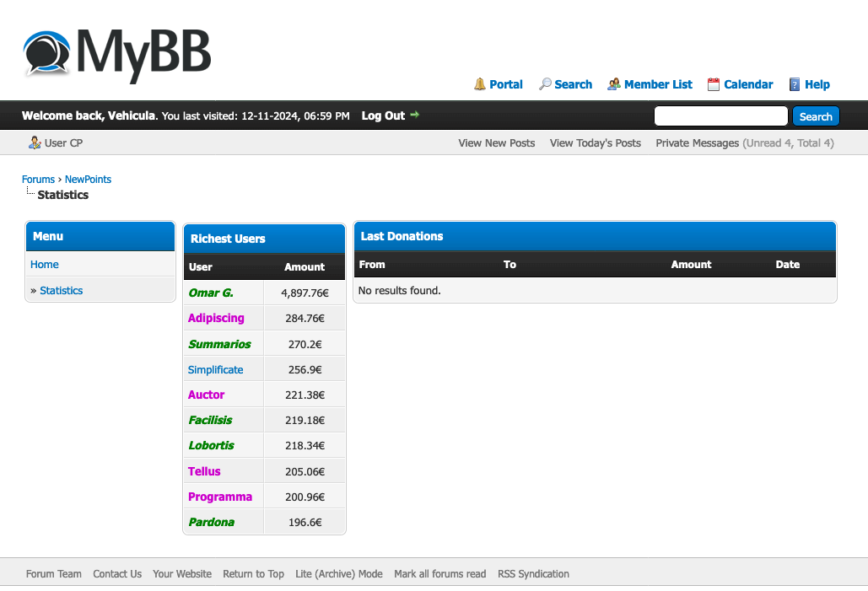Open Omar G. user profile

(x=211, y=293)
